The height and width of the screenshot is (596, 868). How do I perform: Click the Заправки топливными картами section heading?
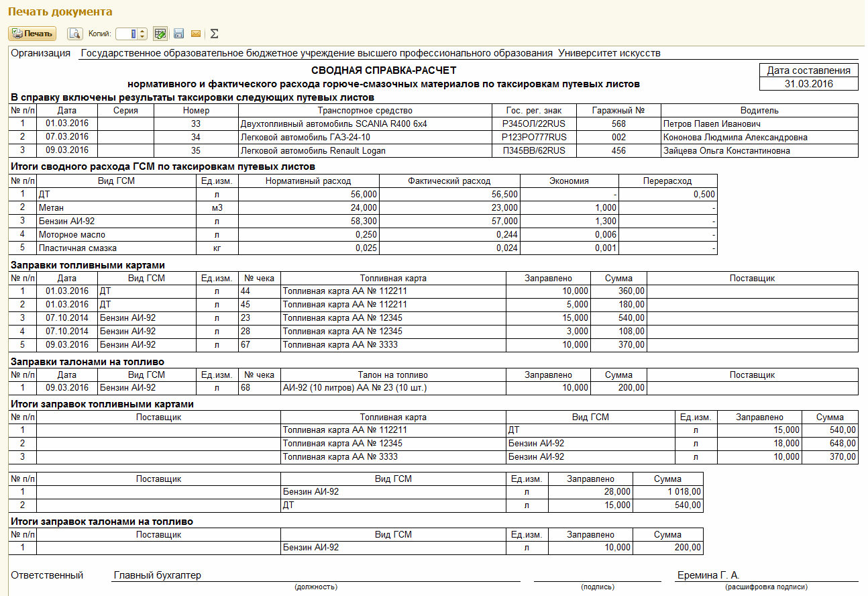[x=88, y=265]
